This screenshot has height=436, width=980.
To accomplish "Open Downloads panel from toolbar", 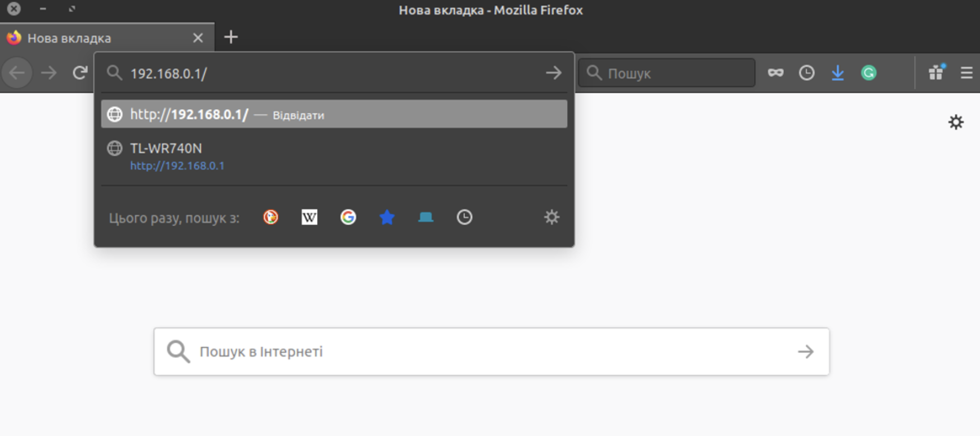I will (837, 73).
